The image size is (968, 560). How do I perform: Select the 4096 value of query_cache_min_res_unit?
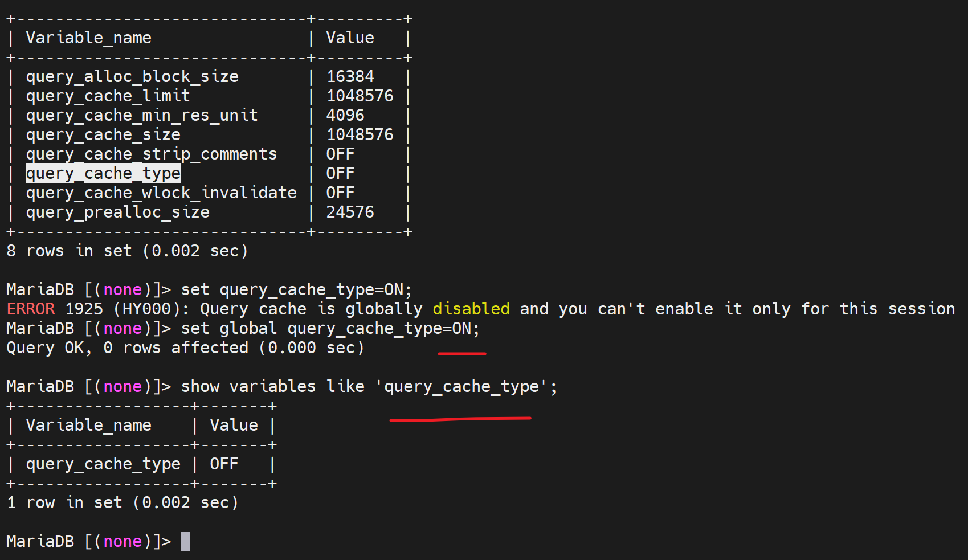(345, 115)
